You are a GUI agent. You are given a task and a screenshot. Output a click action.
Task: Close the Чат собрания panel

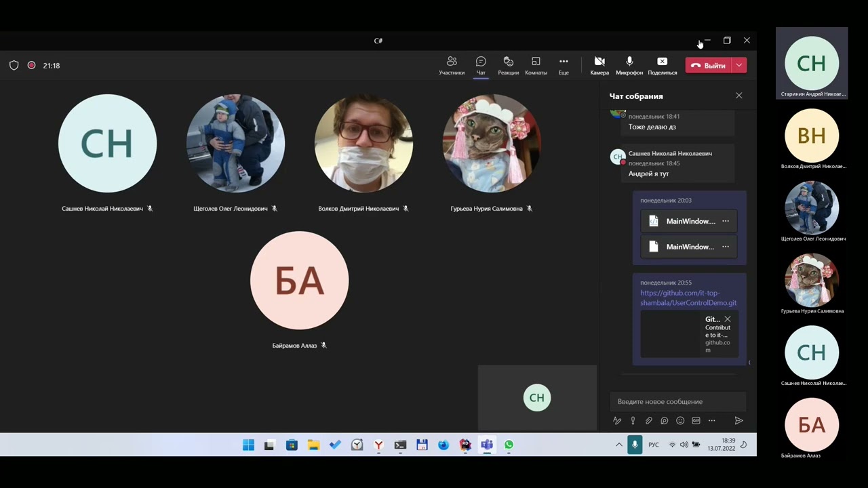739,96
